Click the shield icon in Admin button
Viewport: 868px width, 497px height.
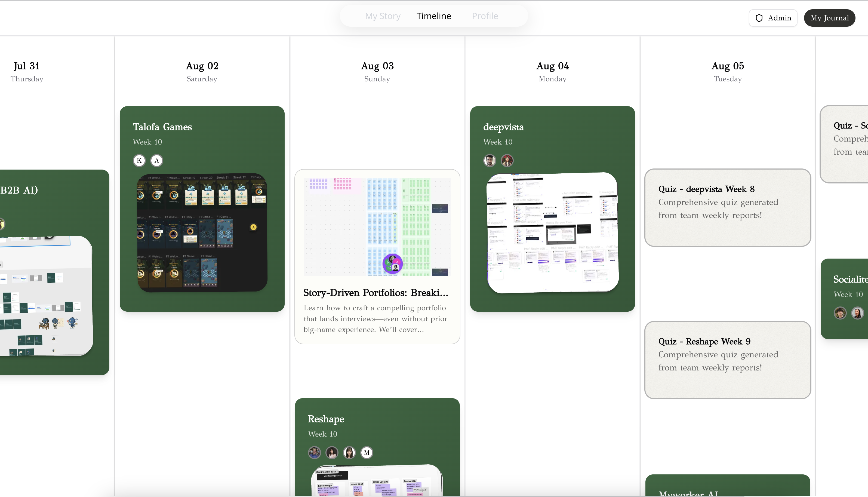coord(759,18)
